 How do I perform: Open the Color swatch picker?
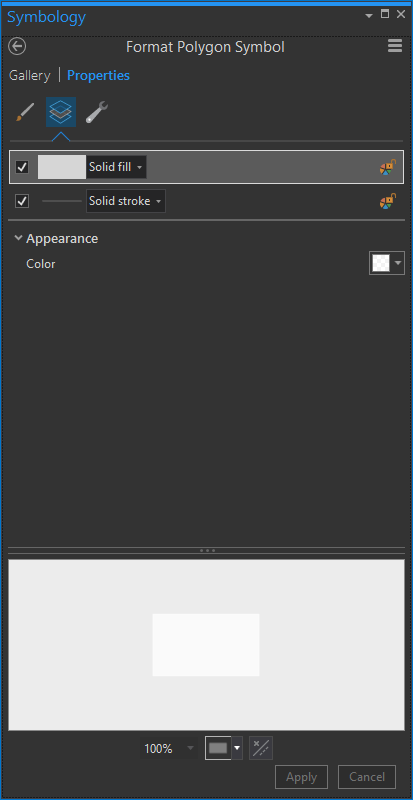point(386,263)
